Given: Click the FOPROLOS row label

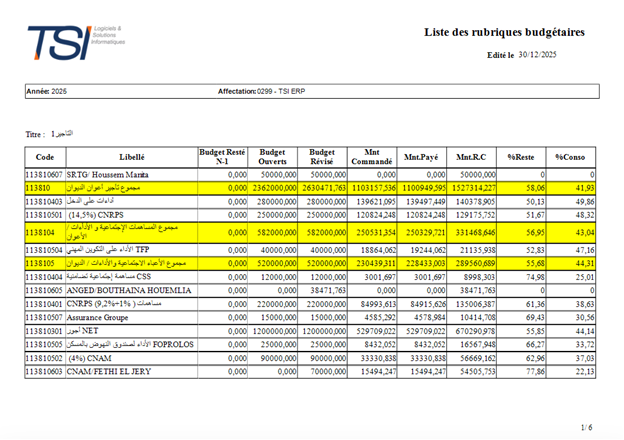Looking at the screenshot, I should (130, 345).
